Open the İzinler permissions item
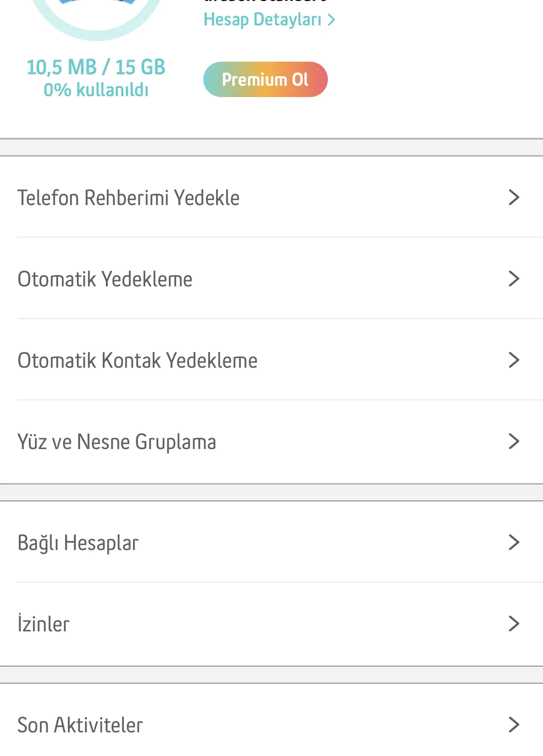Image resolution: width=543 pixels, height=756 pixels. [44, 624]
